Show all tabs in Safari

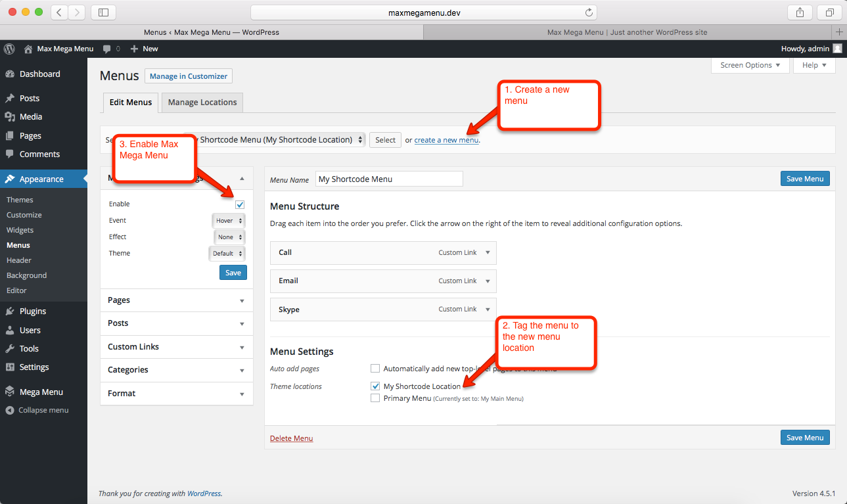(829, 12)
